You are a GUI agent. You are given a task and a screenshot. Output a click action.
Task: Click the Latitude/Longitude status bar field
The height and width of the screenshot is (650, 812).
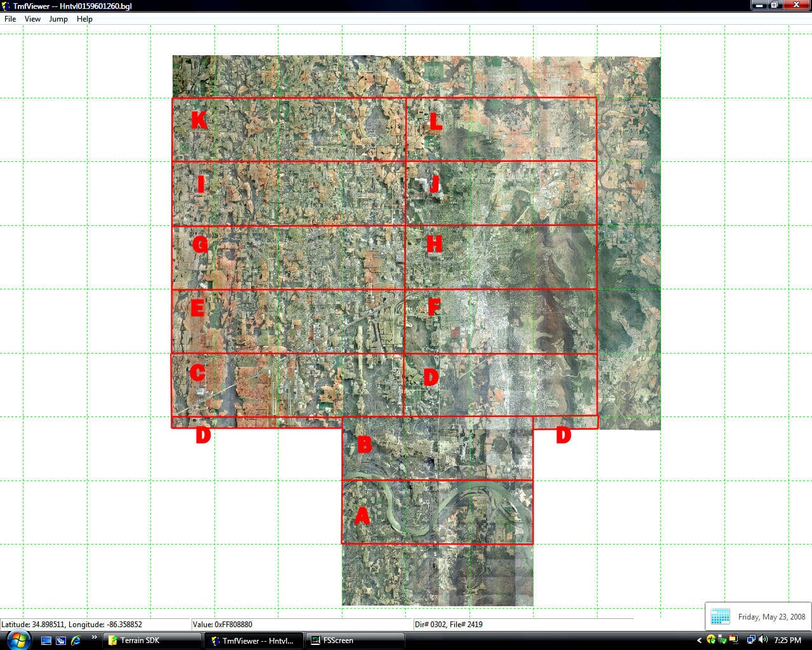click(95, 625)
